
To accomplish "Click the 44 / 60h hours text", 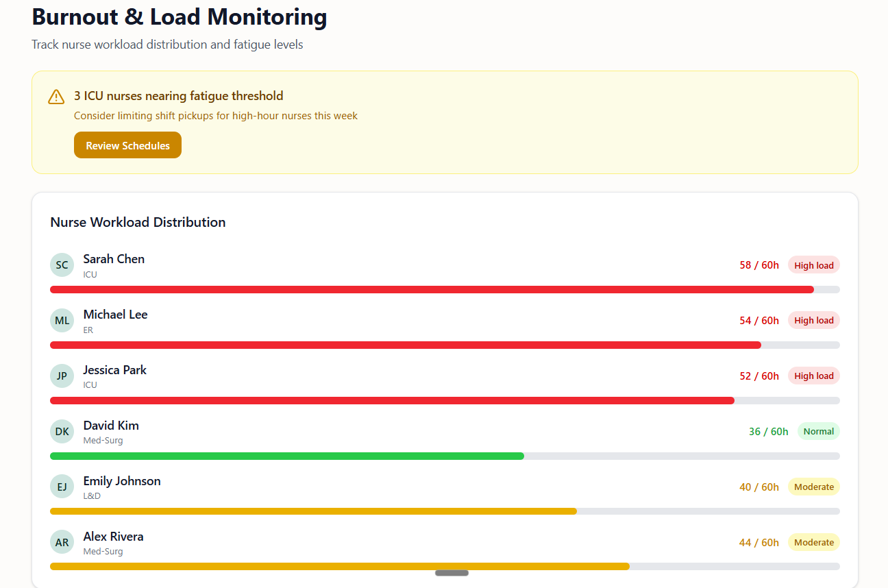I will (759, 543).
